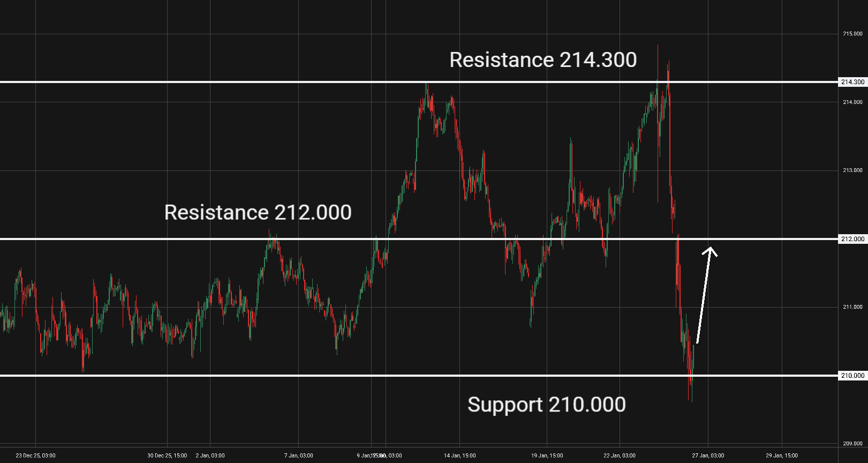Click the 22 Jan, 03:00 time label
868x463 pixels.
(620, 455)
